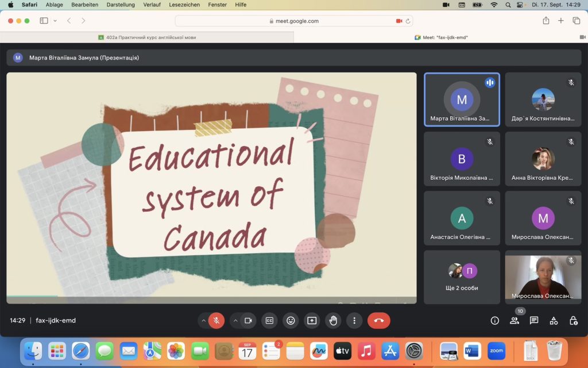Open host controls lock icon
Viewport: 588px width, 368px height.
point(573,320)
